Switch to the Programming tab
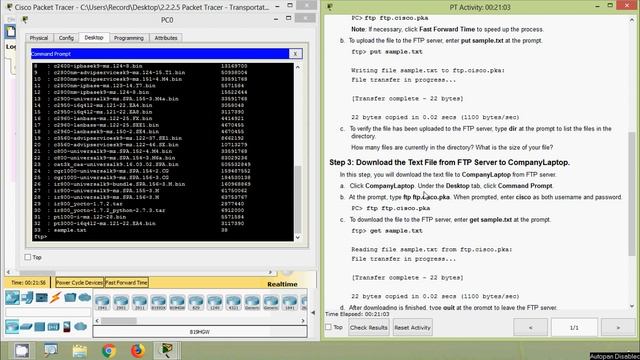This screenshot has height=360, width=640. [129, 38]
